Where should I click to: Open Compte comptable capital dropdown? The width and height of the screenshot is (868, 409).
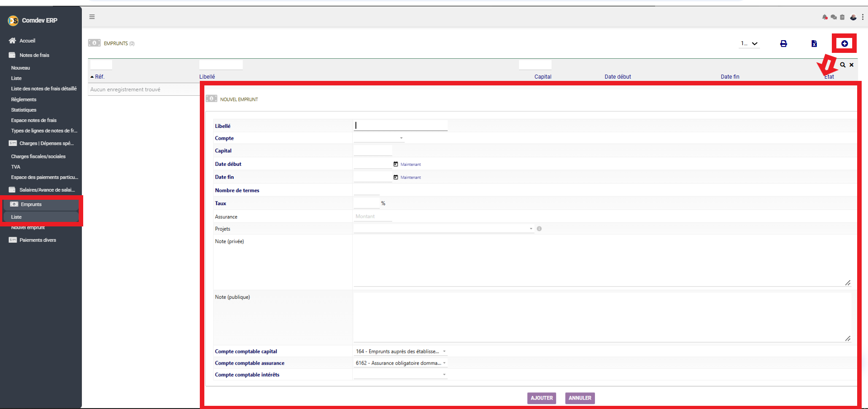[401, 351]
